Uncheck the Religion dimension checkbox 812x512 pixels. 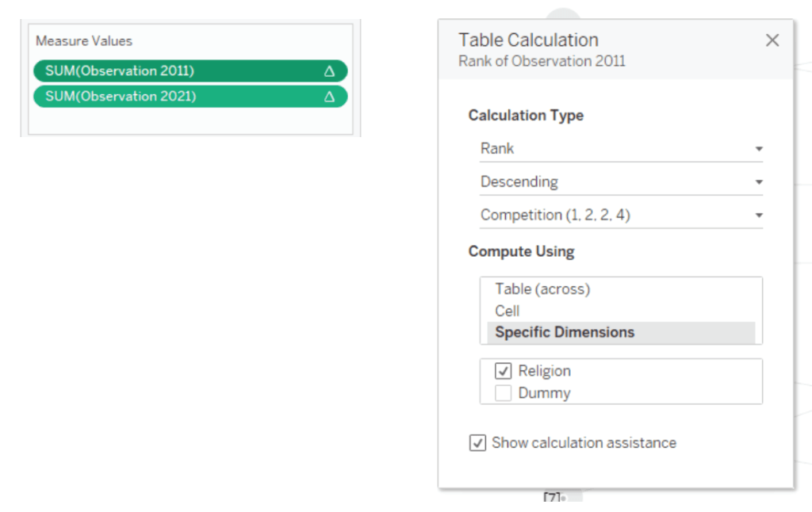pyautogui.click(x=504, y=371)
